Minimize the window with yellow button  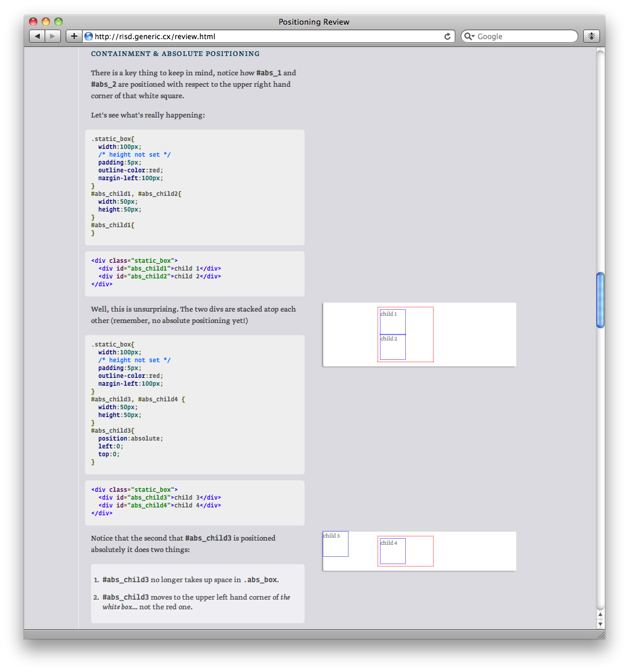[46, 22]
